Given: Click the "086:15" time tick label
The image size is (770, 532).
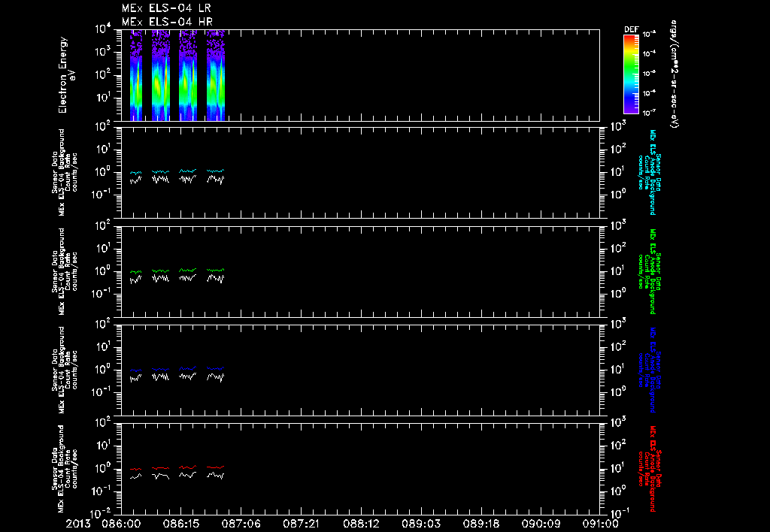Looking at the screenshot, I should [x=180, y=524].
